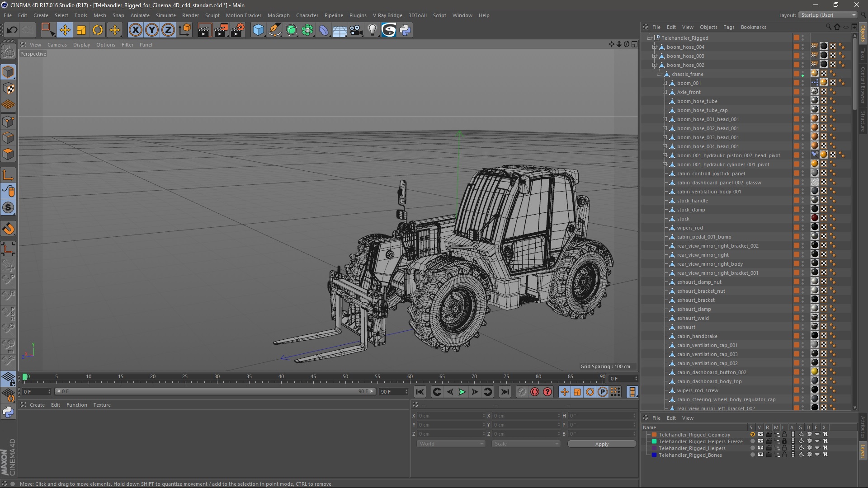Screen dimensions: 868x488
Task: Add a Cube primitive object
Action: (258, 30)
